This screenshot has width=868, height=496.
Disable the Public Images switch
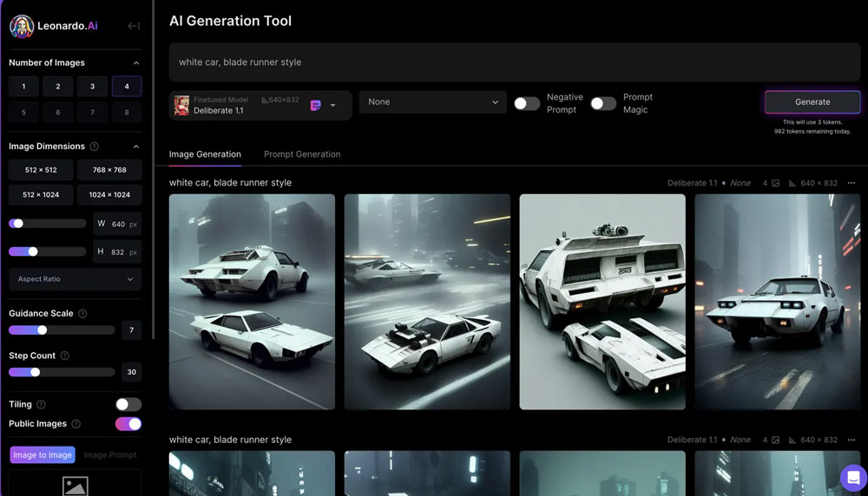point(128,423)
